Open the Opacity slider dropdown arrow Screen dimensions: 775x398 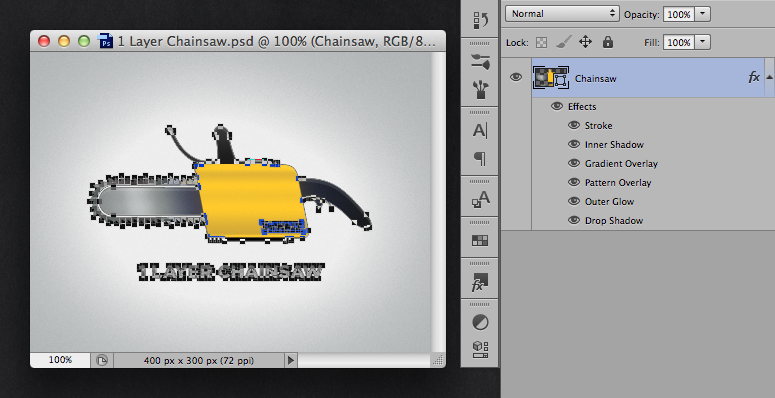pyautogui.click(x=702, y=14)
